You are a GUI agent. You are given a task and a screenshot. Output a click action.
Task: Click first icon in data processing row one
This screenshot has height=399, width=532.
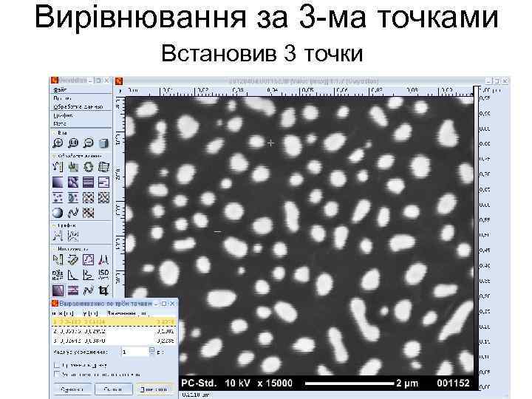point(58,166)
